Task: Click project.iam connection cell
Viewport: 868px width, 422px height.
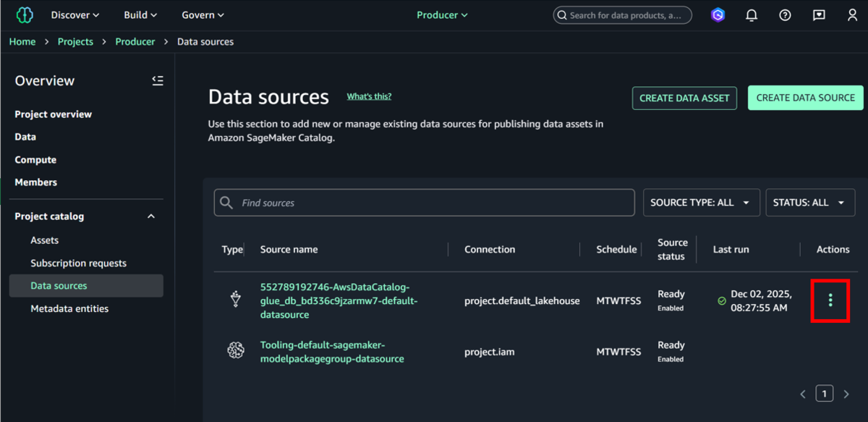Action: (490, 352)
